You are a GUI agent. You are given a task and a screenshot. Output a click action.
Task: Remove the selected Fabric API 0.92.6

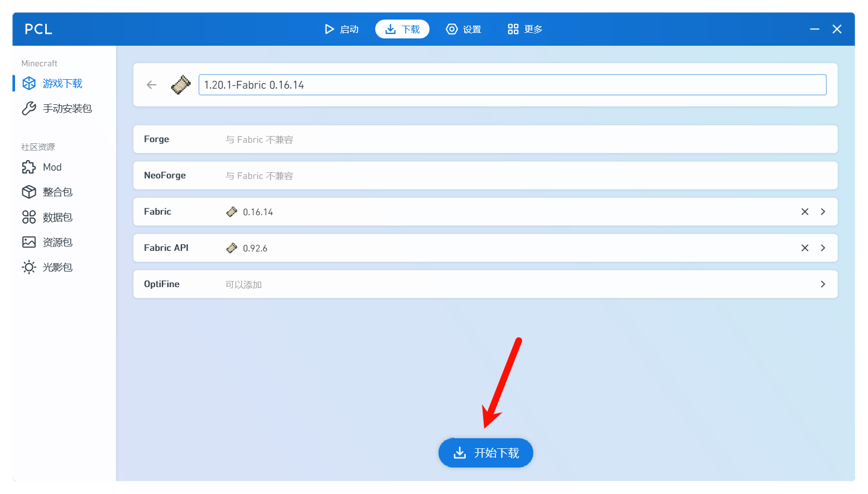(x=805, y=248)
